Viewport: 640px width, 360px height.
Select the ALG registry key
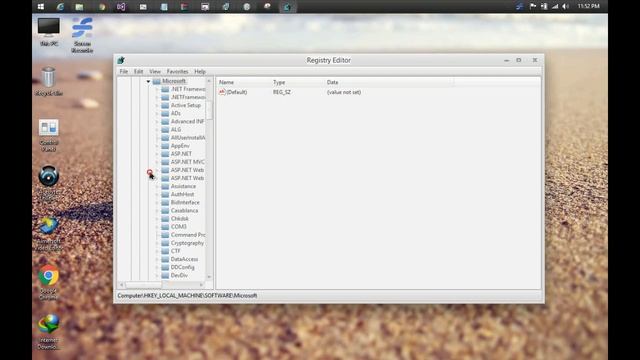[x=176, y=129]
